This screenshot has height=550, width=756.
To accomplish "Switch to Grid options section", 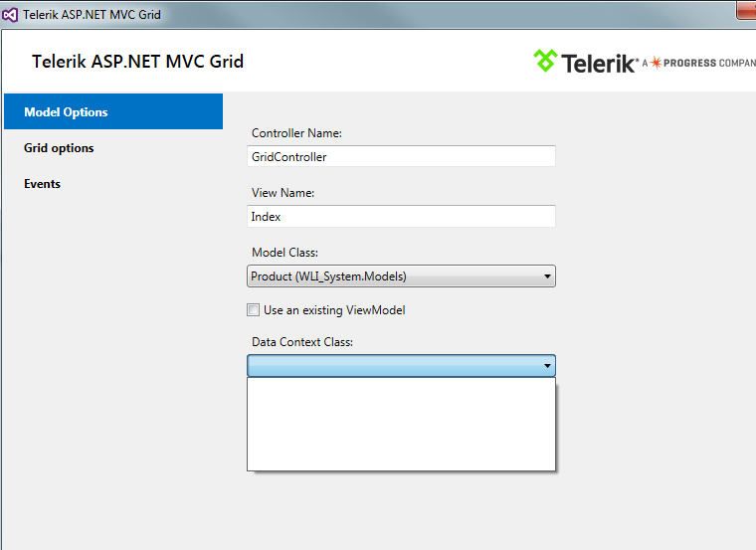I will (x=59, y=148).
